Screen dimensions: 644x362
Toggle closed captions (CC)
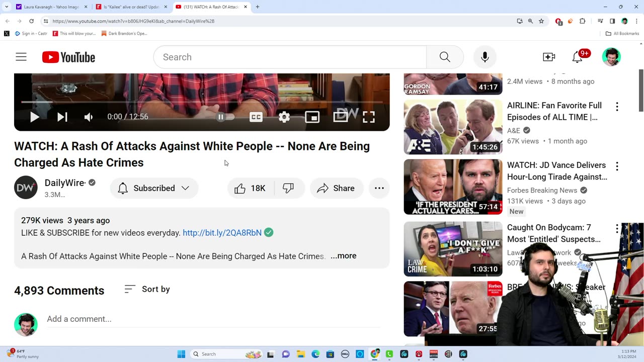coord(256,117)
